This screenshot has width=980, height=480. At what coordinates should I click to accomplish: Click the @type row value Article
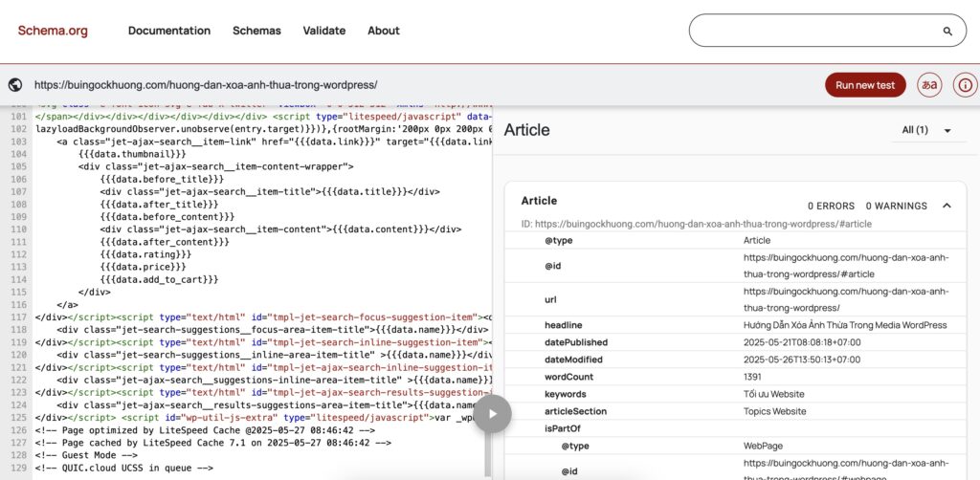(757, 240)
